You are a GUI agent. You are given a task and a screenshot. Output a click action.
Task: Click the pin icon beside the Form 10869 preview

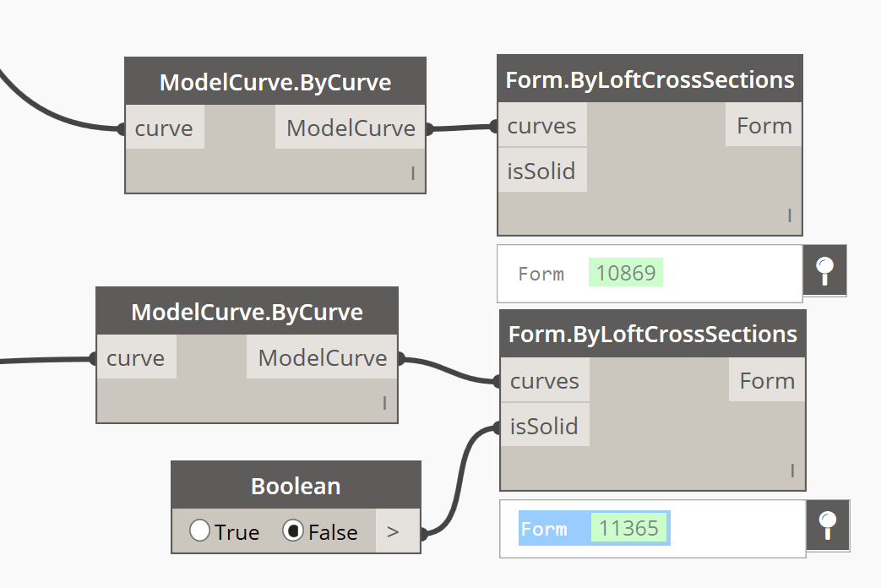click(x=824, y=270)
